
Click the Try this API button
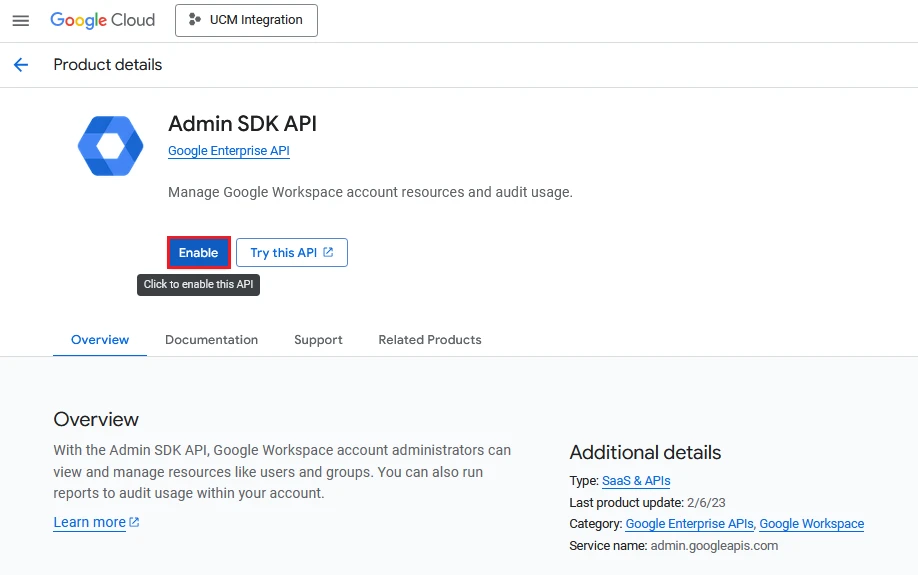click(x=292, y=252)
